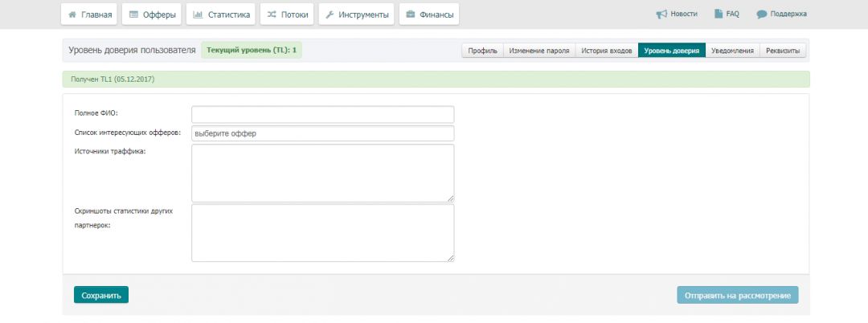Click the Финансы briefcase icon
The image size is (868, 323).
pos(411,14)
